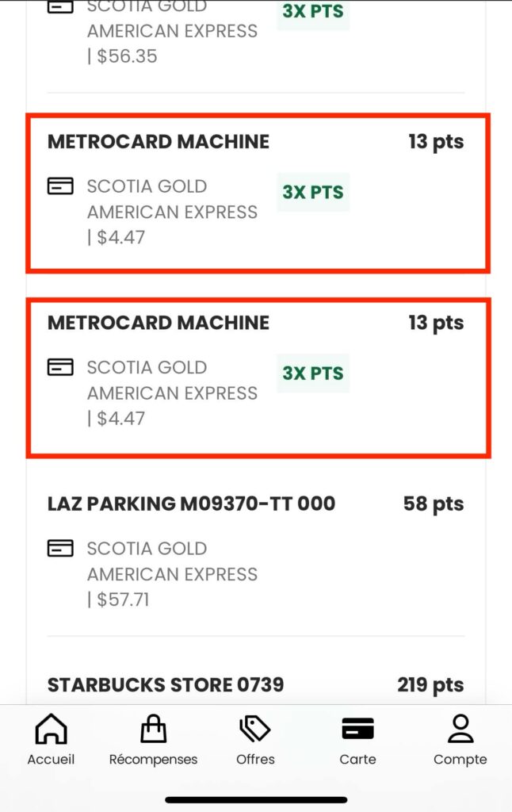This screenshot has height=812, width=512.
Task: Tap card icon in first Metrocard transaction
Action: (x=60, y=186)
